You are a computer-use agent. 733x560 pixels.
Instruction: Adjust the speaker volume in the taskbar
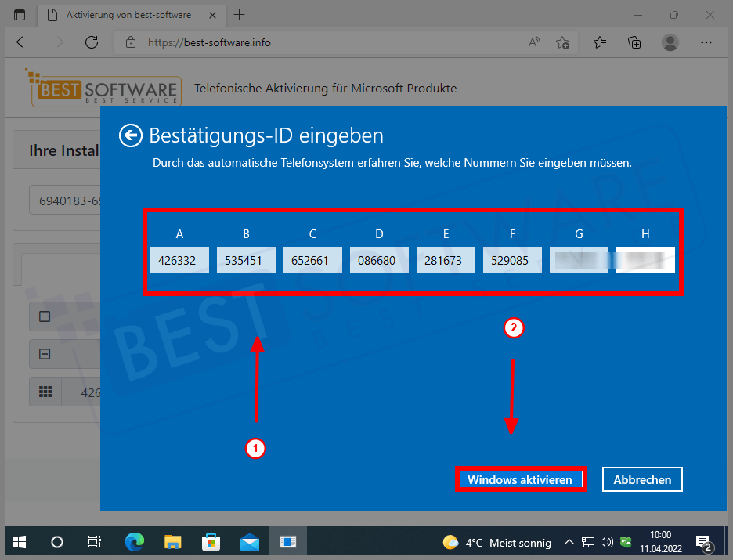point(607,541)
